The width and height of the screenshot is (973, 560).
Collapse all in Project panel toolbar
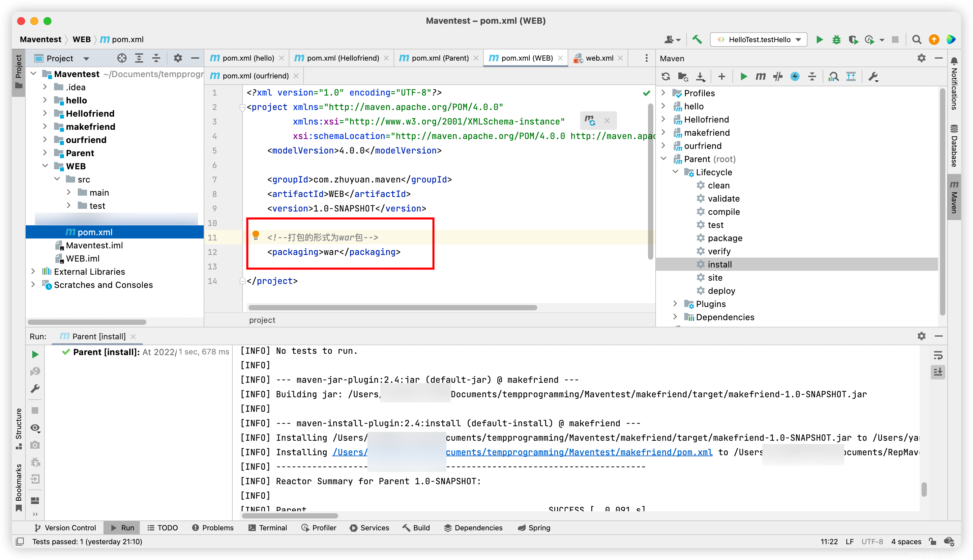click(156, 58)
